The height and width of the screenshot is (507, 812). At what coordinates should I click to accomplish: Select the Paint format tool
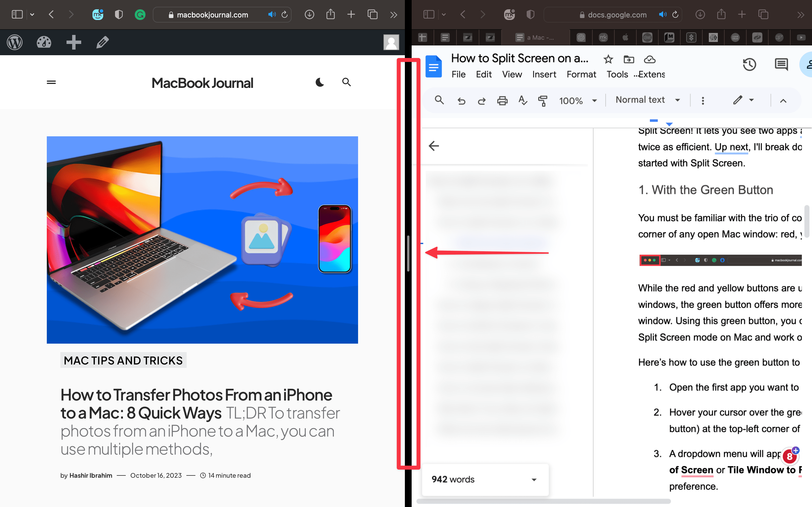pos(542,101)
